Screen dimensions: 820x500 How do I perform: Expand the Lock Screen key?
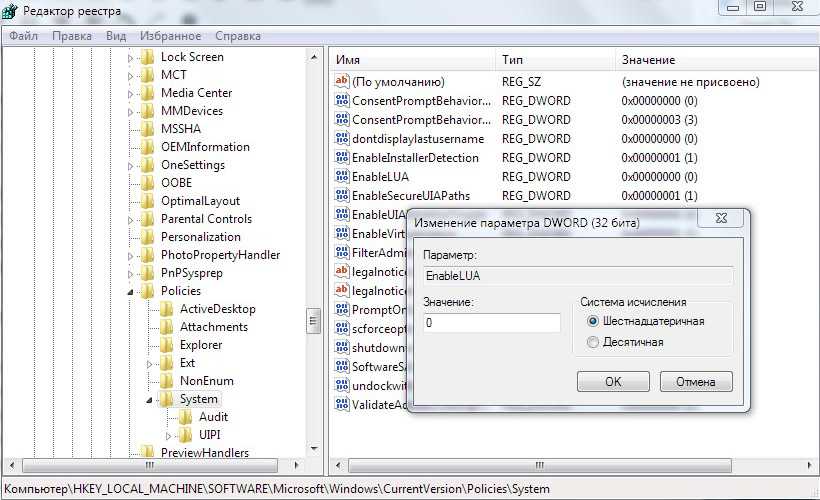pos(130,58)
